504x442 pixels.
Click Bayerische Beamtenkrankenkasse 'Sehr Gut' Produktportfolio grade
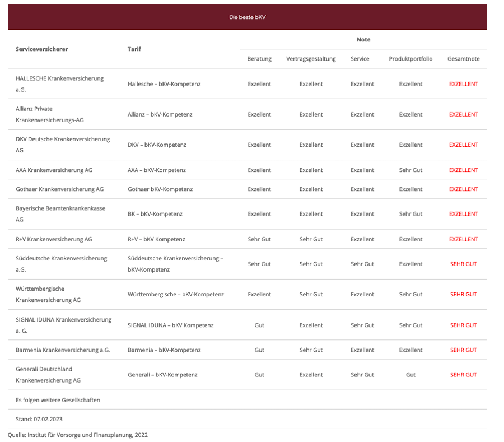[410, 214]
